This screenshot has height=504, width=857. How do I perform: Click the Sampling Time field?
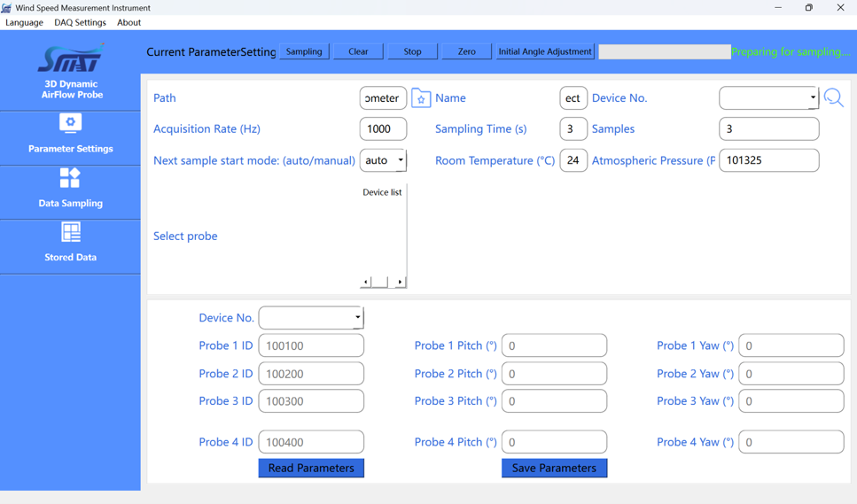pyautogui.click(x=573, y=128)
